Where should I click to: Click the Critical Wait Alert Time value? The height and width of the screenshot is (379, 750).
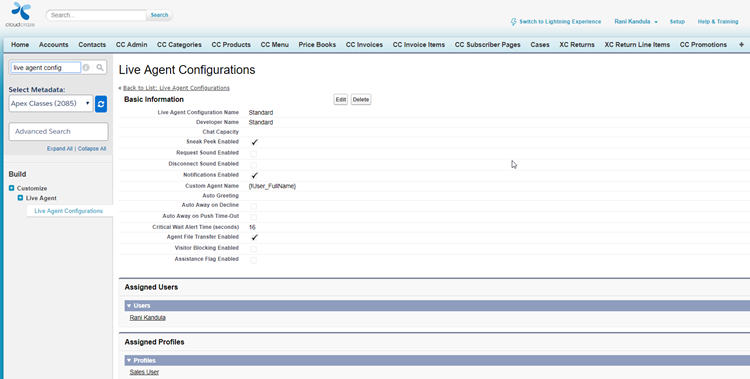[x=252, y=227]
